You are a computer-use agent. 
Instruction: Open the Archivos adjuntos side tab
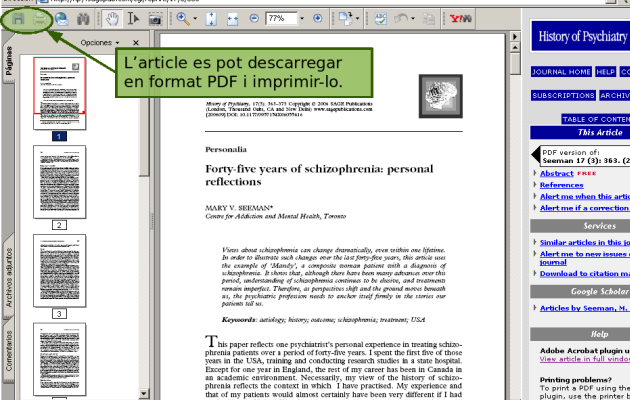(x=9, y=277)
